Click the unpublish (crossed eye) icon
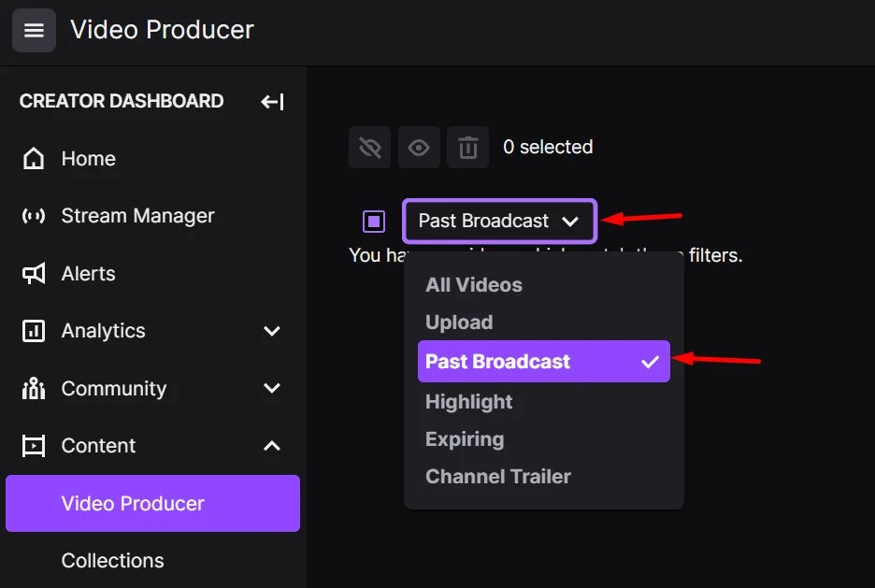This screenshot has width=875, height=588. click(369, 147)
